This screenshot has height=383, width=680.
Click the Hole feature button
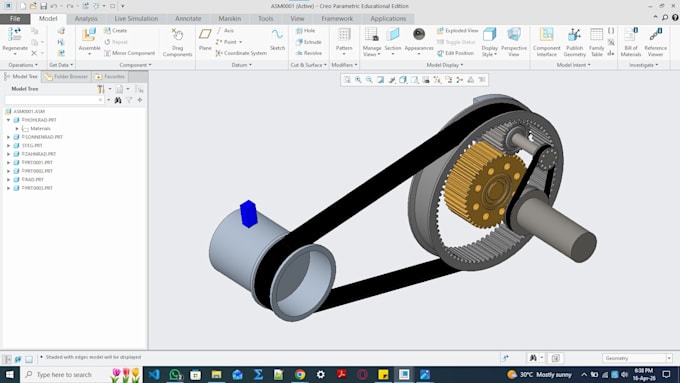[x=305, y=30]
